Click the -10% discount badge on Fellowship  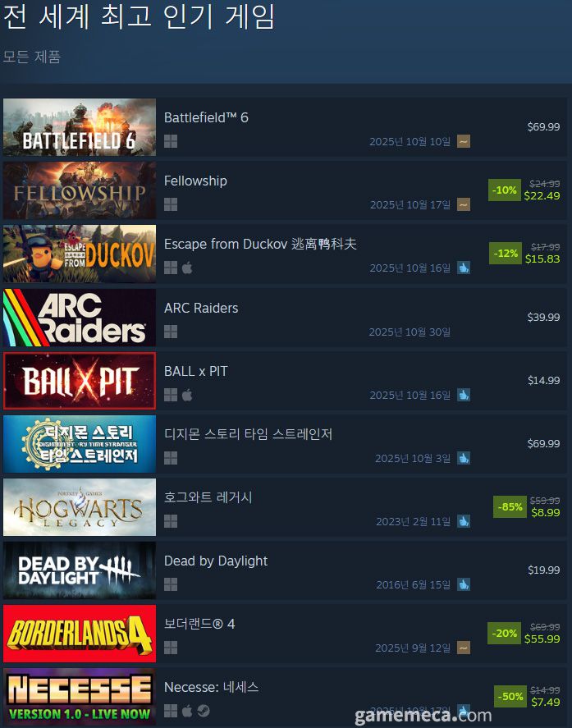coord(504,190)
